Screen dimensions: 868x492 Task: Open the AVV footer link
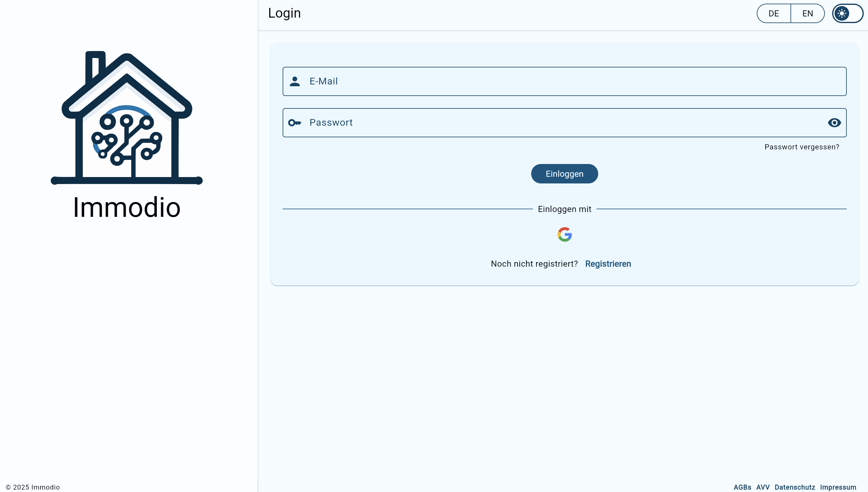point(763,487)
